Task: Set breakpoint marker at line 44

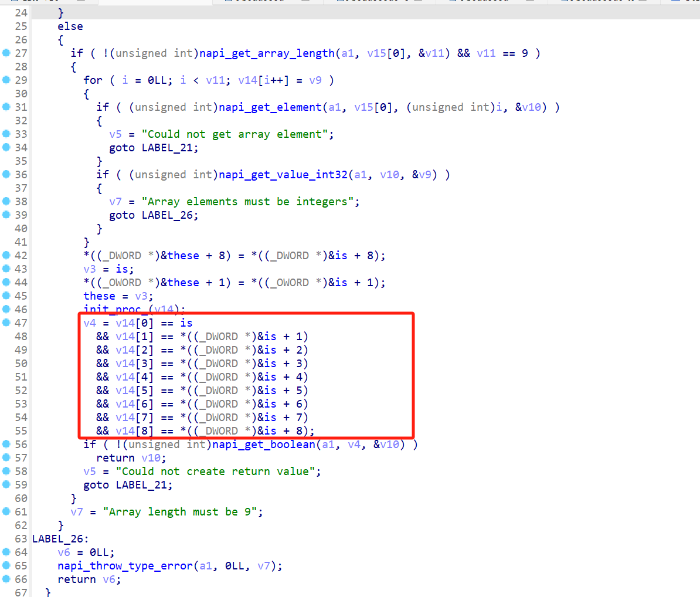Action: (6, 281)
